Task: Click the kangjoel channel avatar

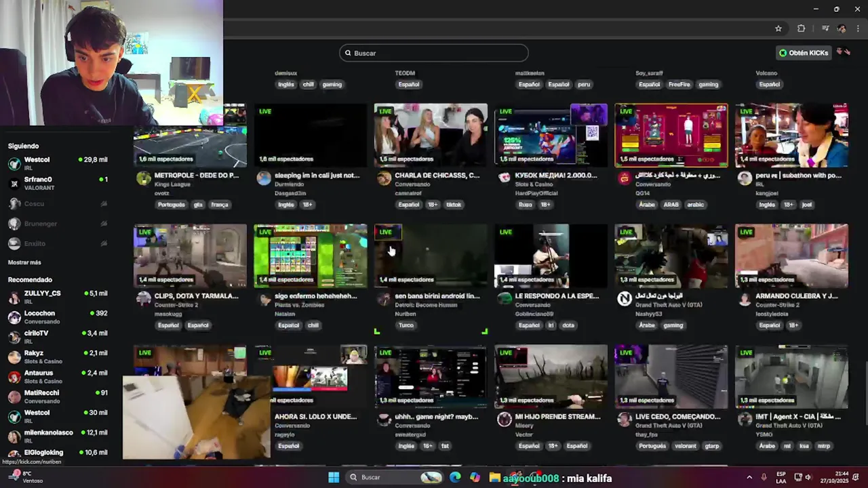Action: pyautogui.click(x=745, y=178)
